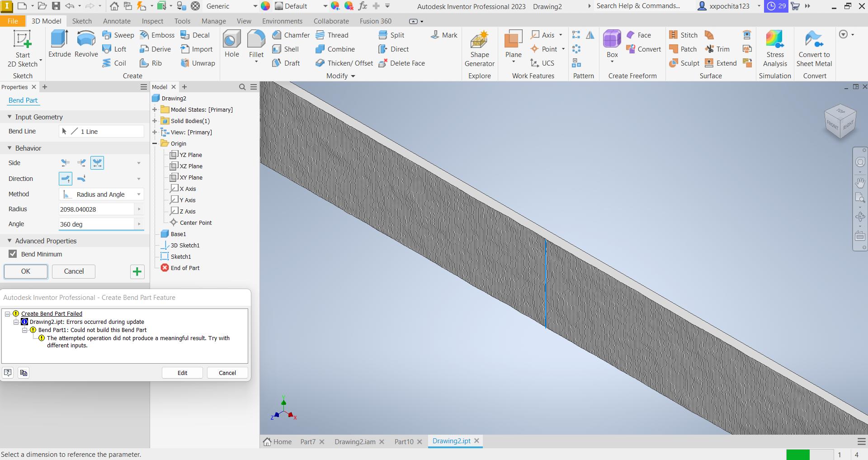This screenshot has width=868, height=460.
Task: Collapse the Input Geometry section
Action: pos(9,117)
